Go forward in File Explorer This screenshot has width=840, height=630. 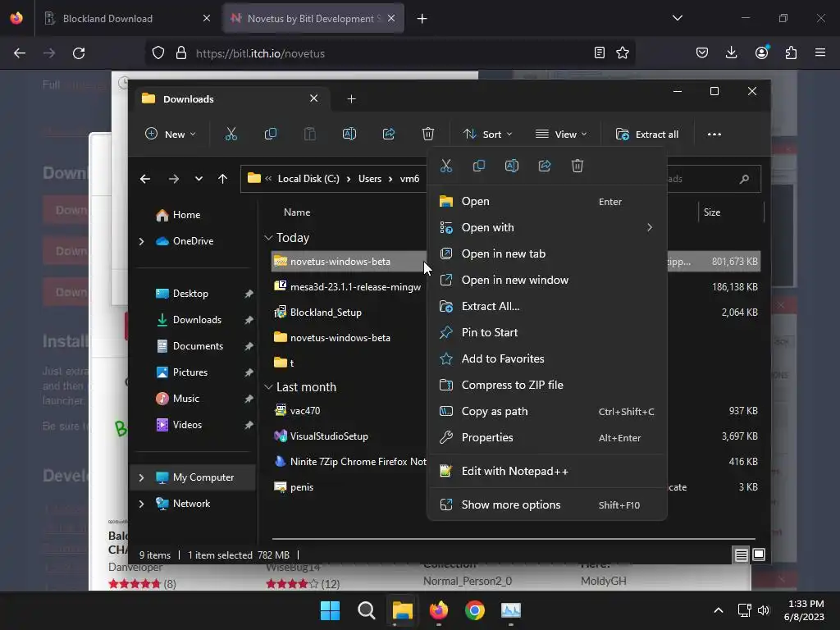click(174, 179)
